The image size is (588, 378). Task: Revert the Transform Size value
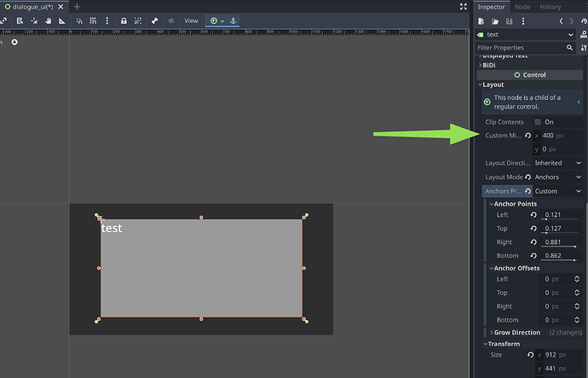click(x=530, y=355)
